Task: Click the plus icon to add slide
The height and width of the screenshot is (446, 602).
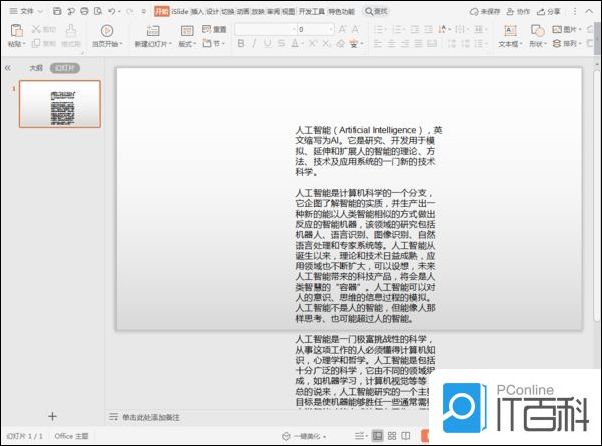Action: click(52, 416)
